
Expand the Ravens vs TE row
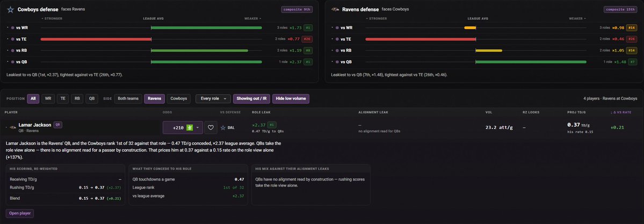pos(332,39)
